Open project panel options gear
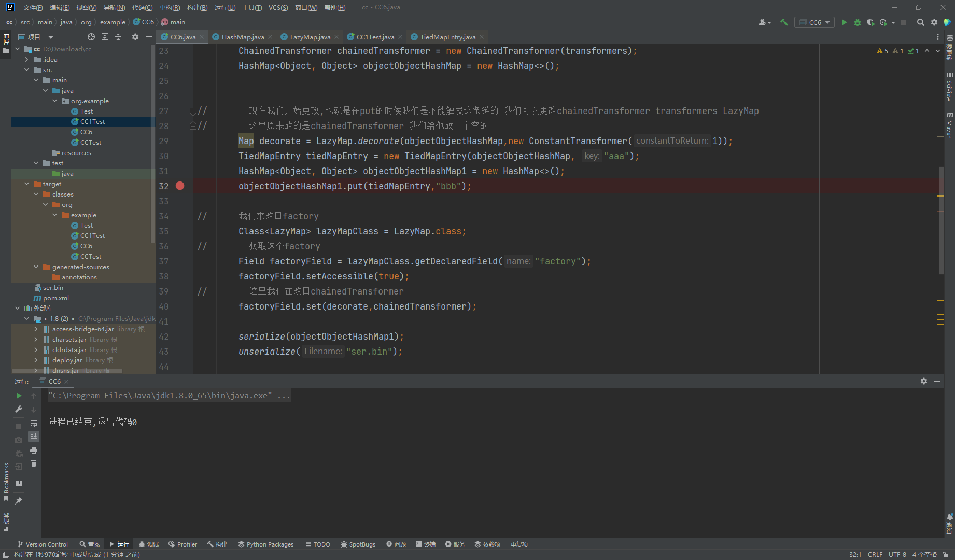Image resolution: width=955 pixels, height=560 pixels. pos(135,37)
